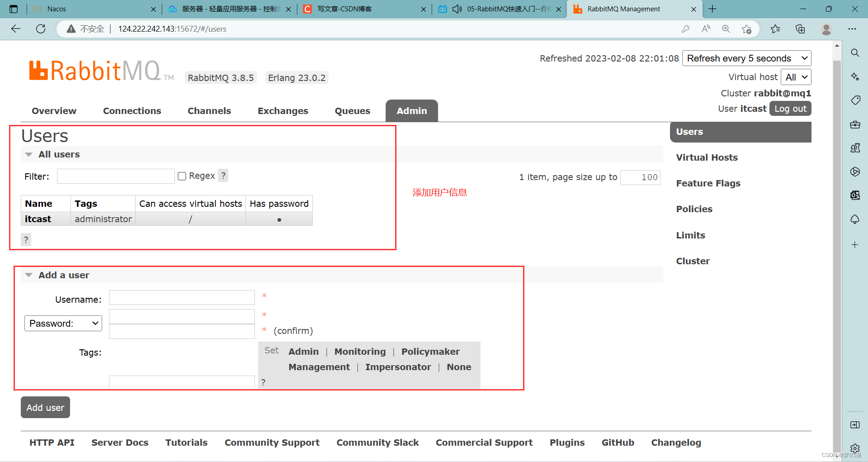Open the favorites list icon
Screen dimensions: 868x462
coord(775,29)
